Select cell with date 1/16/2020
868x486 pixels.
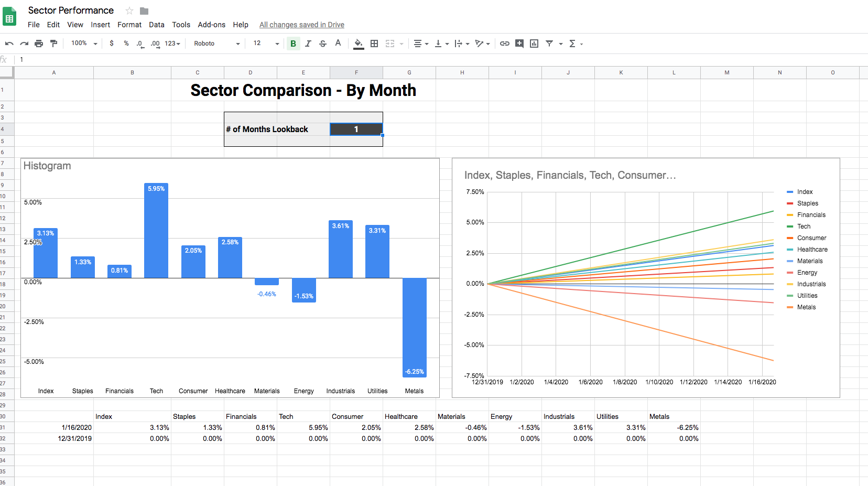tap(54, 427)
